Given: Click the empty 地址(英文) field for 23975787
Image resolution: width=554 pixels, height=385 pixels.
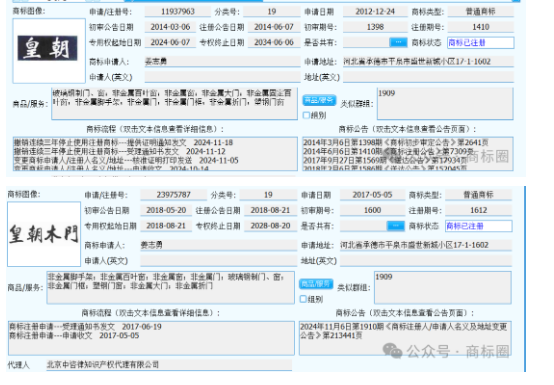Looking at the screenshot, I should pyautogui.click(x=426, y=261).
